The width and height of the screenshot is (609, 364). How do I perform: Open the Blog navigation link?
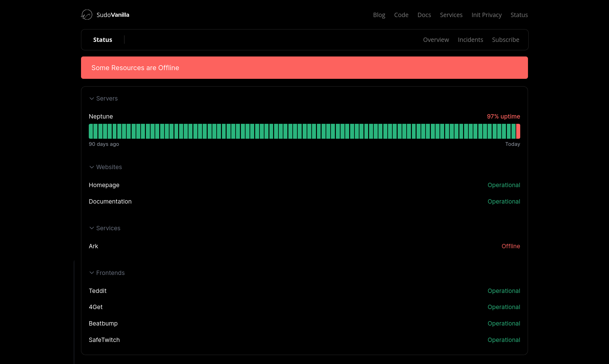pos(379,15)
